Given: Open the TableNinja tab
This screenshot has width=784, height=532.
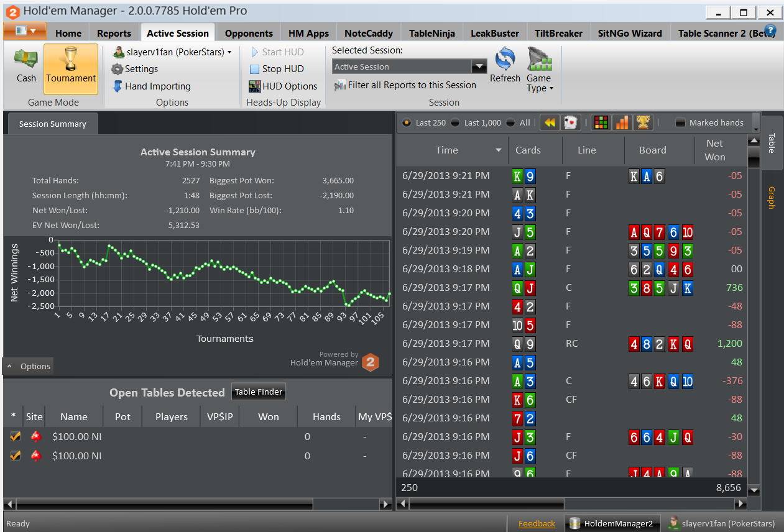Looking at the screenshot, I should click(432, 34).
